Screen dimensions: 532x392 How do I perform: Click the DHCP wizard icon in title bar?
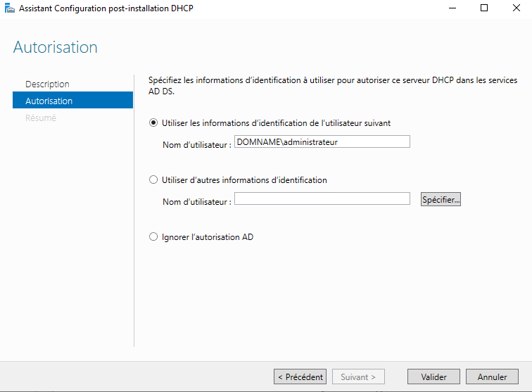pyautogui.click(x=10, y=8)
